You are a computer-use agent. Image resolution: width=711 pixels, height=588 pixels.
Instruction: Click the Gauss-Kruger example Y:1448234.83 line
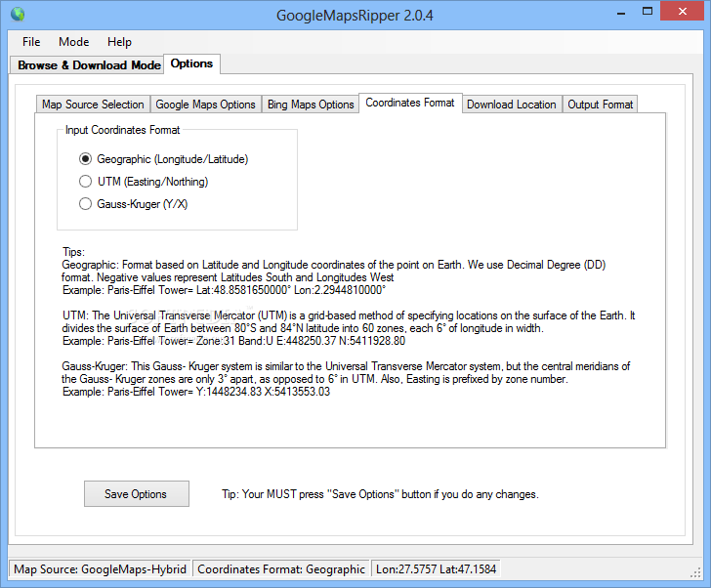pyautogui.click(x=196, y=392)
